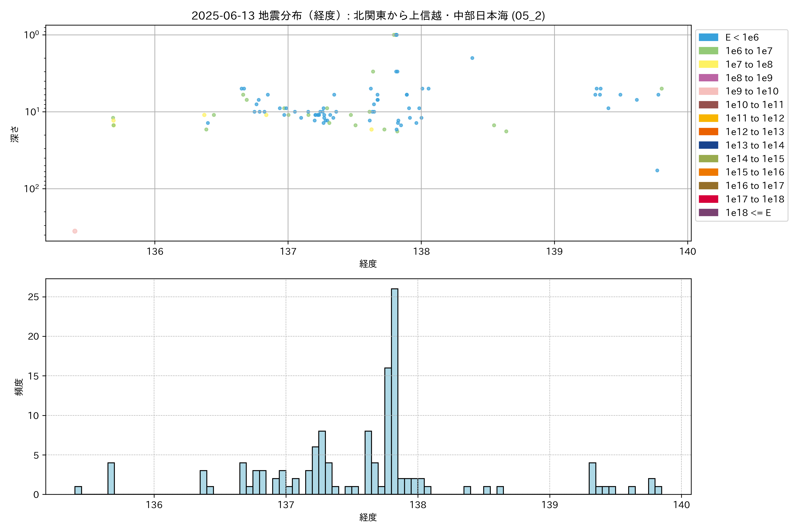Click the yellow 1e7 to 1e8 swatch

pos(708,65)
